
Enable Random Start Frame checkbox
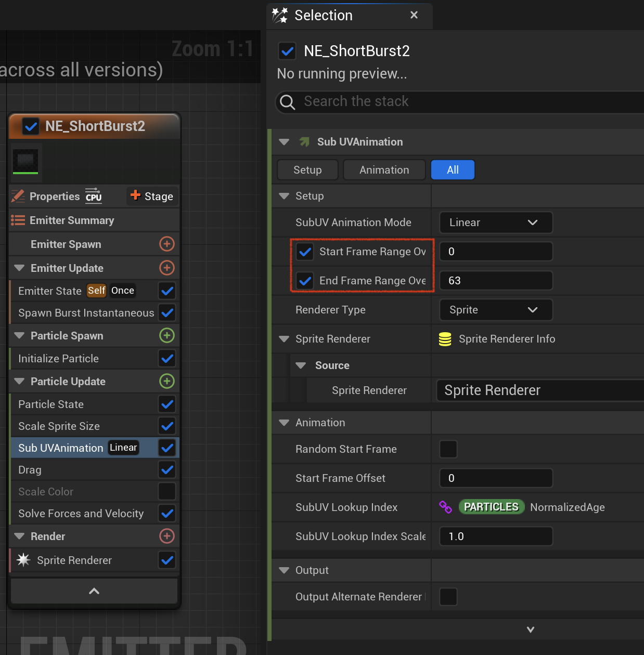click(448, 449)
